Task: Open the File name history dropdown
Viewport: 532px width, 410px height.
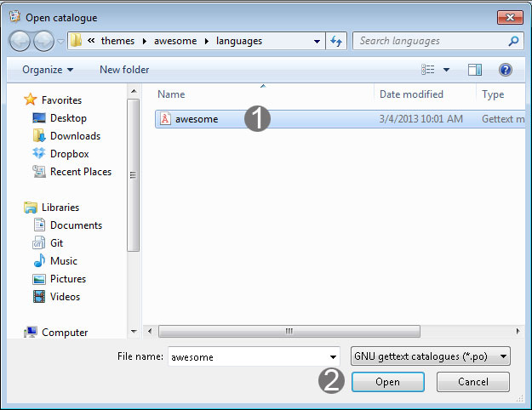Action: coord(333,357)
